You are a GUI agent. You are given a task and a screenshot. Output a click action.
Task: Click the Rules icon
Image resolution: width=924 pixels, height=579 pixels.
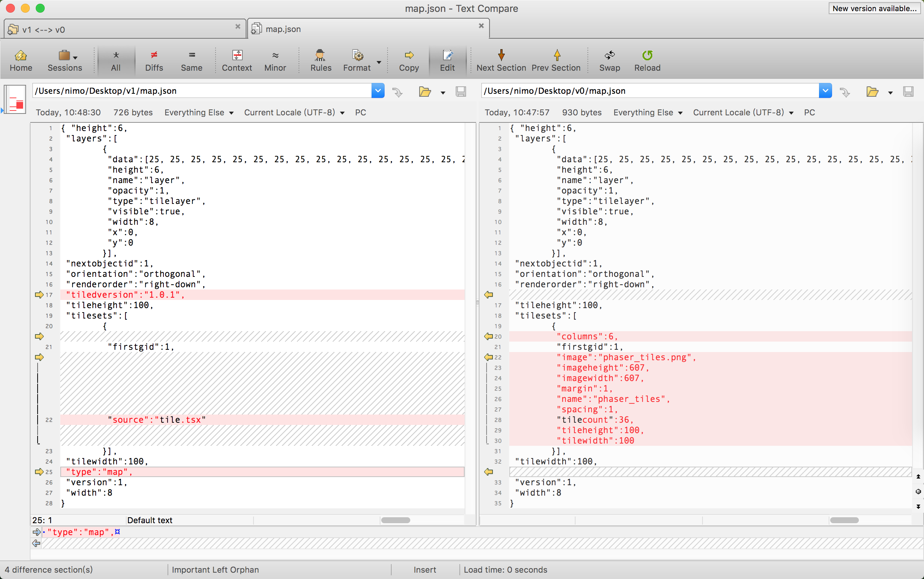coord(318,60)
